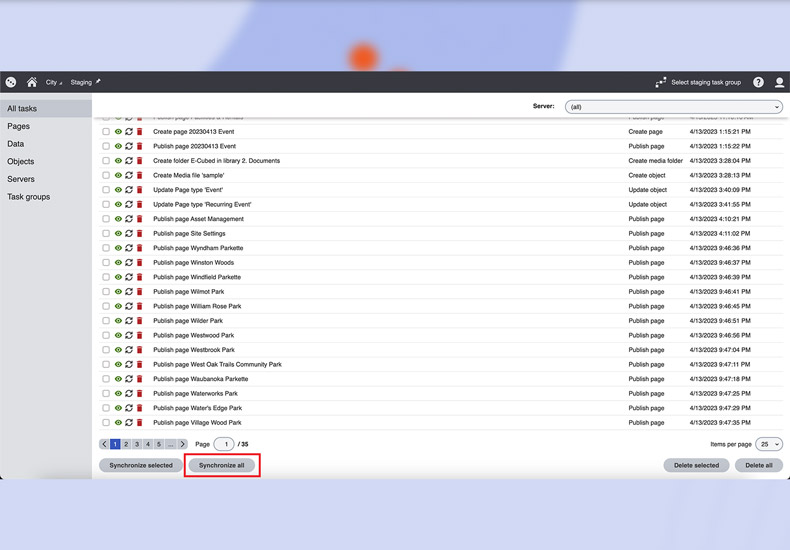Click the Synchronize all button

(x=222, y=465)
